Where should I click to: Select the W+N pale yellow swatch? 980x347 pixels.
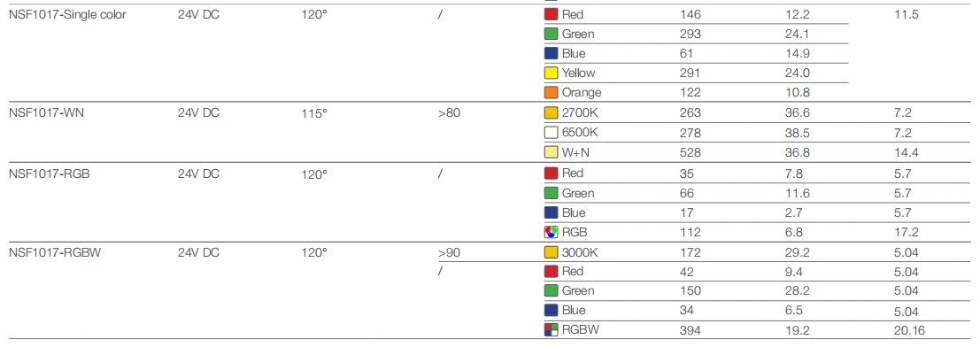(551, 152)
